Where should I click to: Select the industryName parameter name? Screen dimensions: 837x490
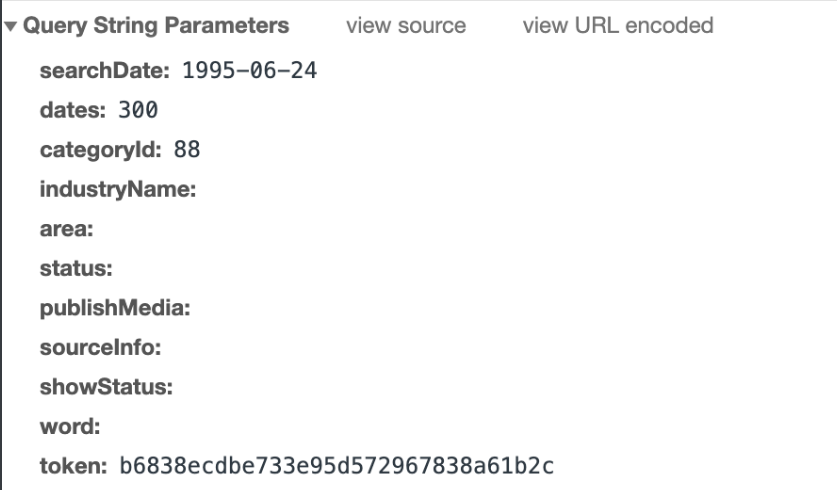coord(116,189)
